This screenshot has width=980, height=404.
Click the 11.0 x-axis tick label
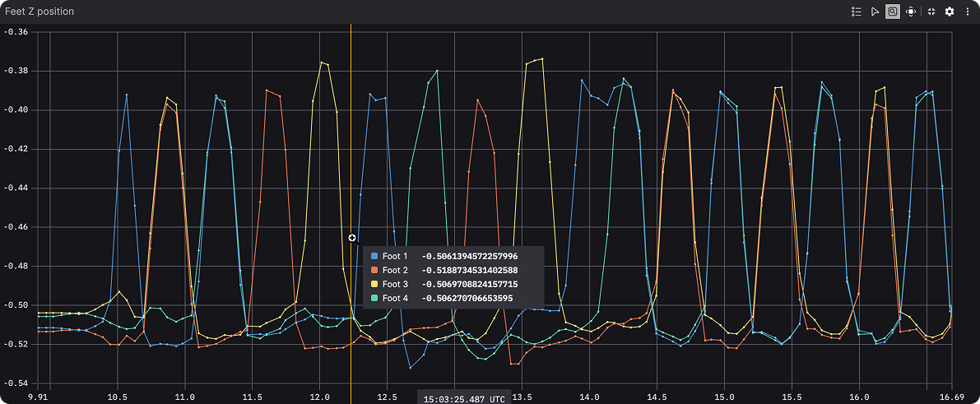pyautogui.click(x=185, y=396)
